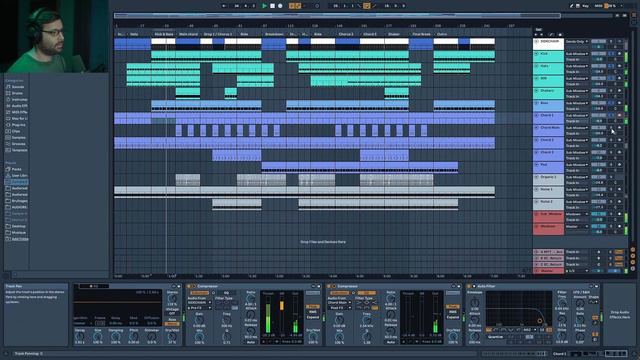Screen dimensions: 640x360
Task: Jump to the Chorus 2 locator
Action: point(346,34)
